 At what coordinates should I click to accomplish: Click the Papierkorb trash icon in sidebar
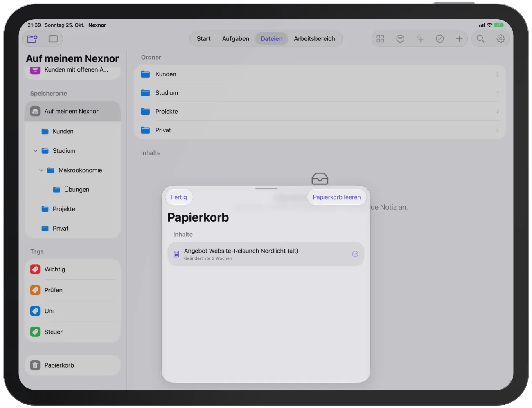[x=35, y=365]
